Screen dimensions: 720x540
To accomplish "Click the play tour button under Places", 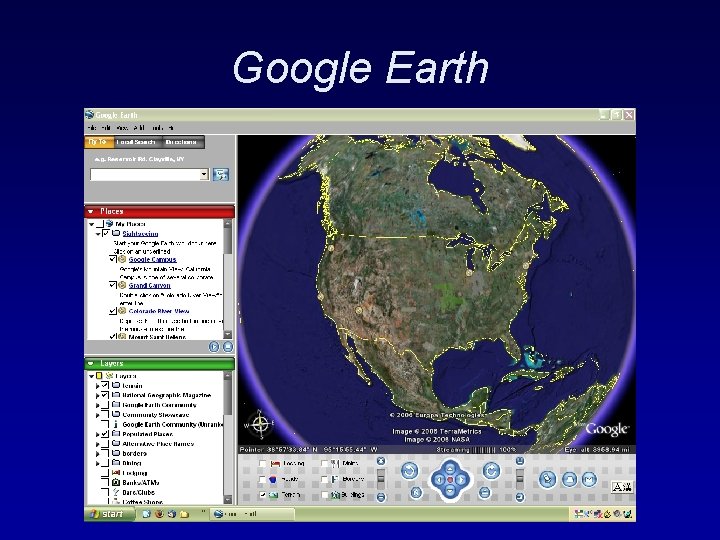I will tap(214, 347).
